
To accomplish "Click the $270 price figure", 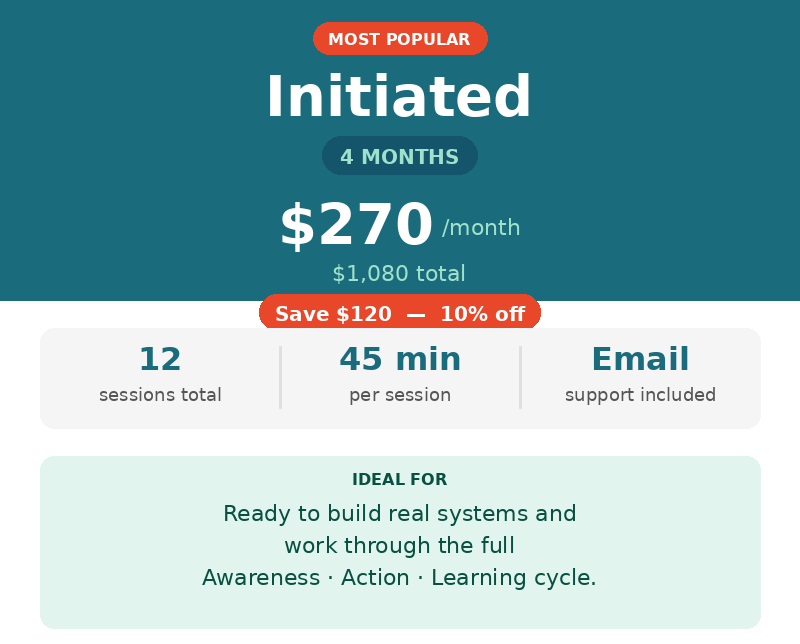I will click(x=356, y=225).
